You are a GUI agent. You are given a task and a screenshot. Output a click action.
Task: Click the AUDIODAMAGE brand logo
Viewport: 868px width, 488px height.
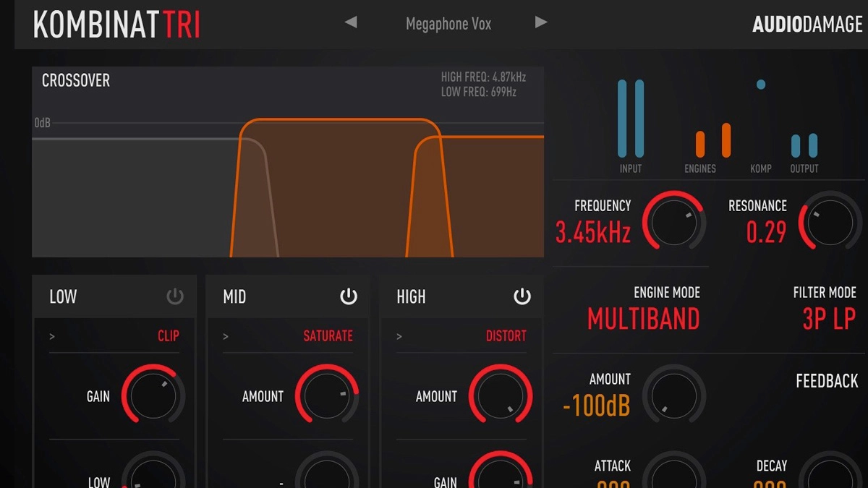[807, 24]
